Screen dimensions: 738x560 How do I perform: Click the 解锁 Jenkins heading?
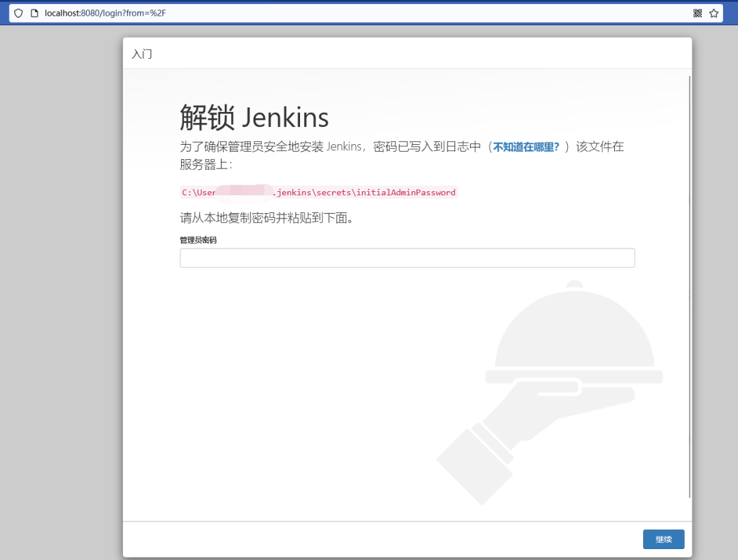[x=254, y=117]
